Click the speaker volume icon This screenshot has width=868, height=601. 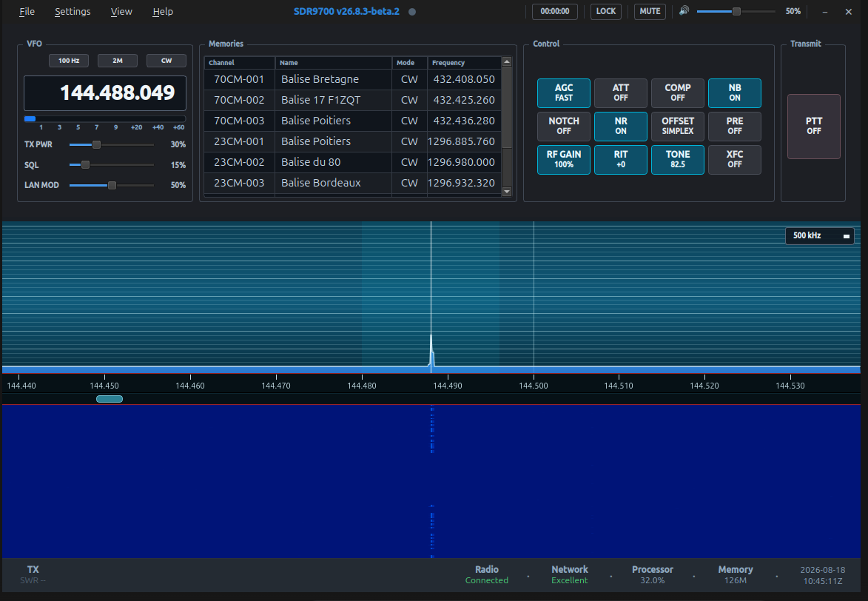click(x=684, y=10)
